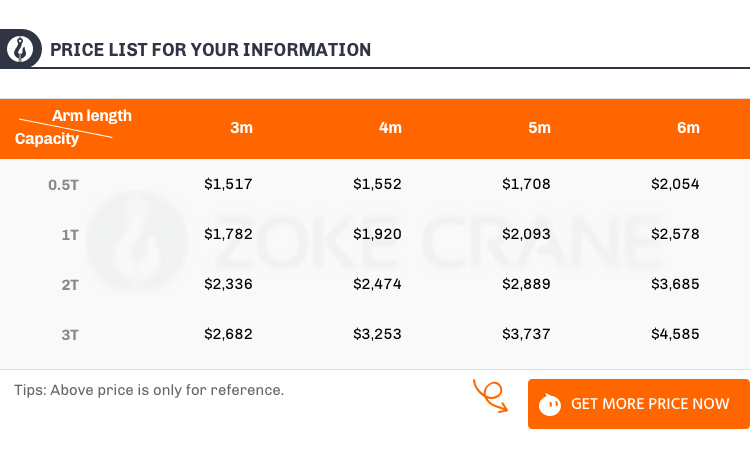This screenshot has height=460, width=750.
Task: Select the 6m column header
Action: [x=688, y=128]
